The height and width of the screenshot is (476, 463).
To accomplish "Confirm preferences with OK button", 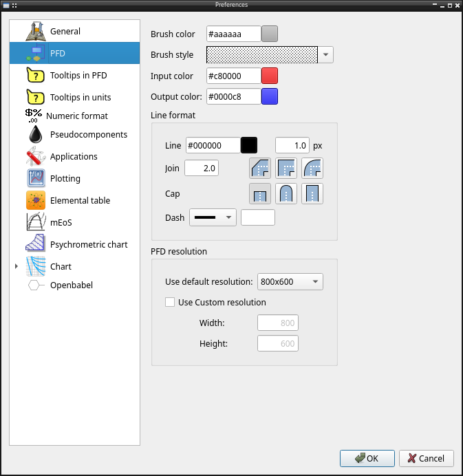I will [367, 458].
